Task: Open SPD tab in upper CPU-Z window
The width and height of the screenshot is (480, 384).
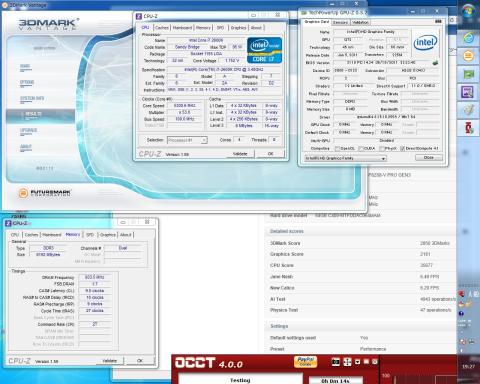Action: click(x=220, y=28)
